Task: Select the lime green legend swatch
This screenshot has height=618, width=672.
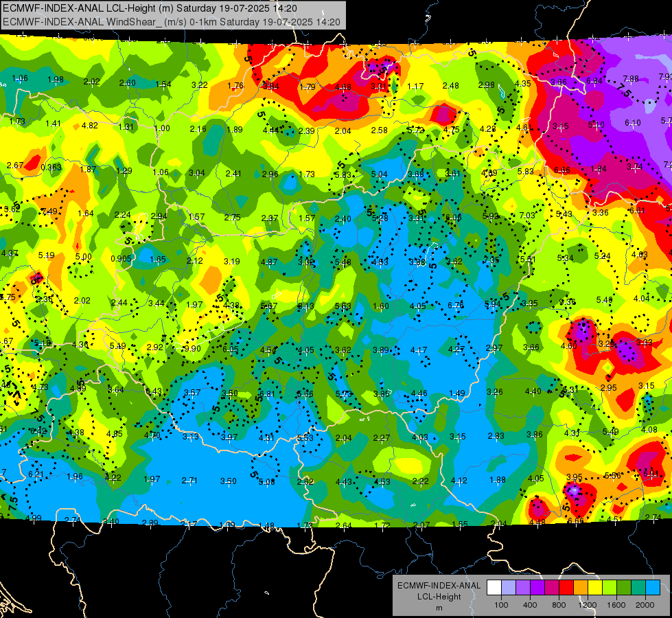Action: [x=610, y=588]
